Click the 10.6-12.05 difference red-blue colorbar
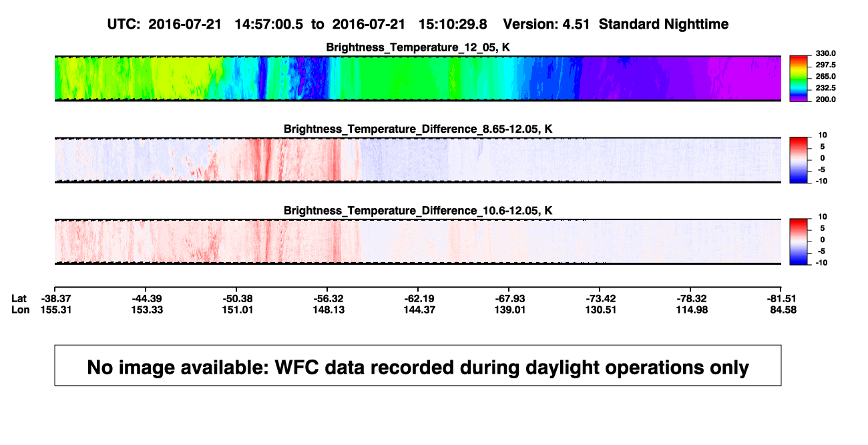Screen dimensions: 868x445 pyautogui.click(x=799, y=242)
